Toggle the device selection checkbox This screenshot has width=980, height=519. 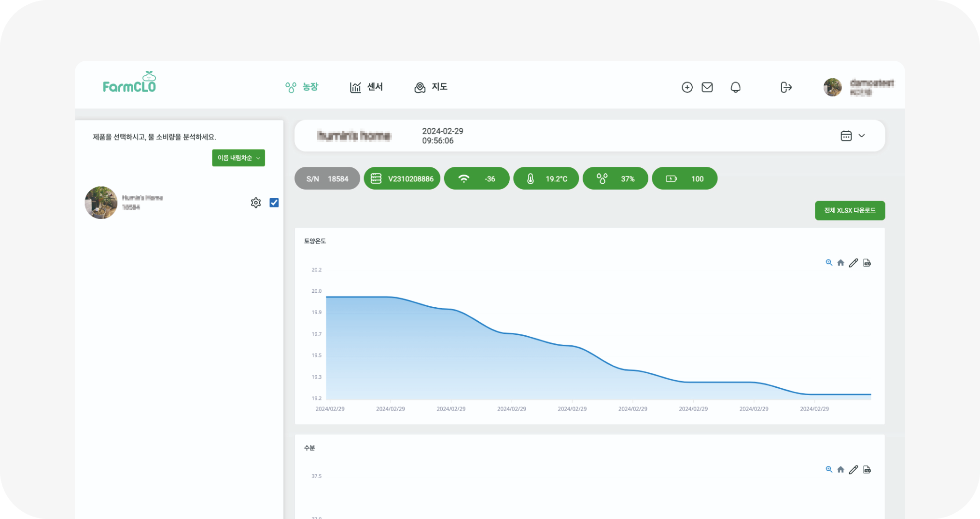coord(274,203)
